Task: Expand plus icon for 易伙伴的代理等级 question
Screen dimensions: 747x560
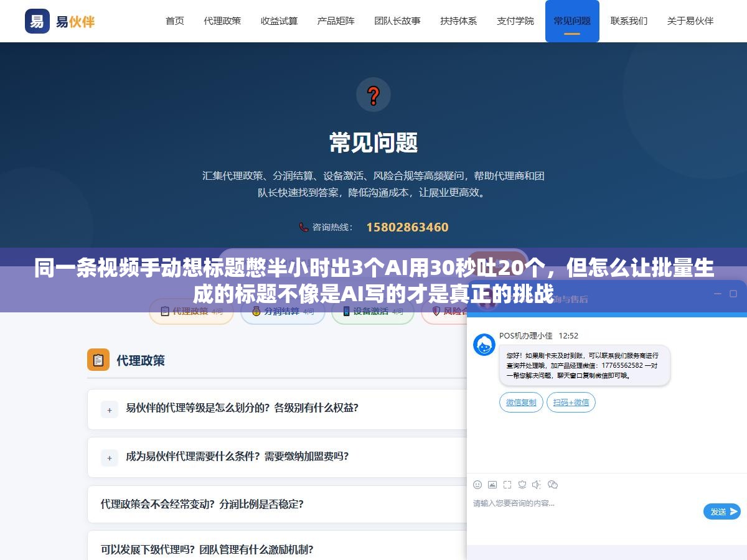Action: (110, 409)
